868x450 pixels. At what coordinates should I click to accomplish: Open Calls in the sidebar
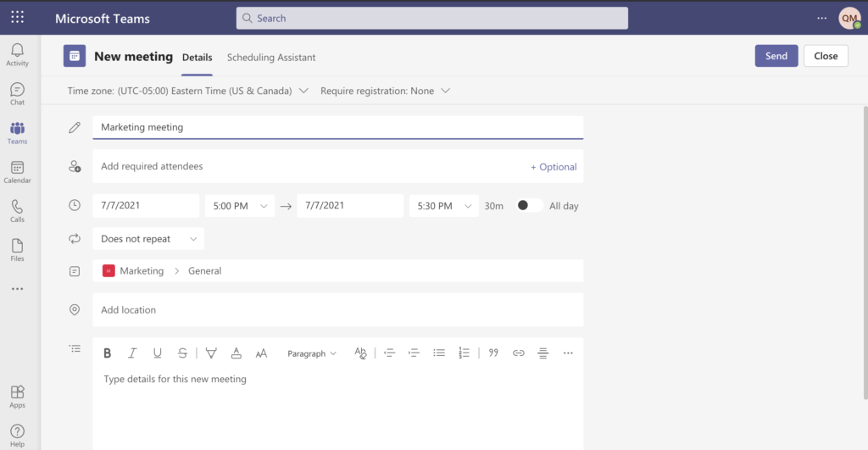[x=17, y=211]
